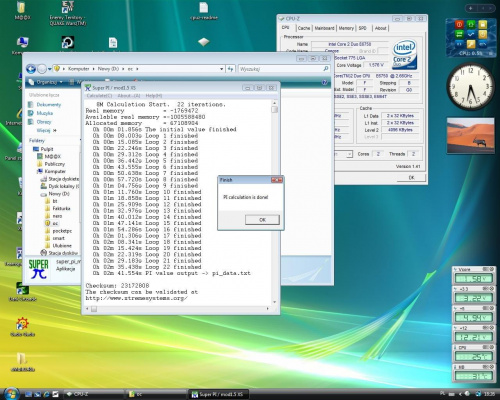
Task: Open the Dokumenty favorite link
Action: coord(49,105)
